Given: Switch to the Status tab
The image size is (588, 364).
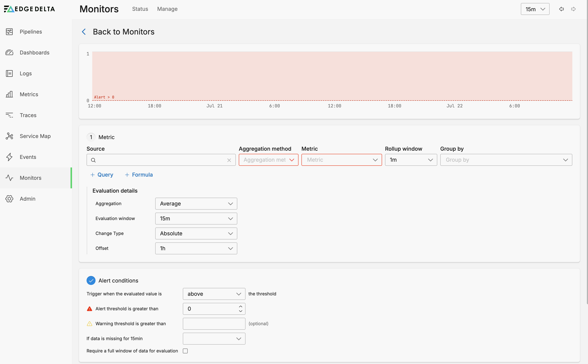Looking at the screenshot, I should tap(140, 9).
